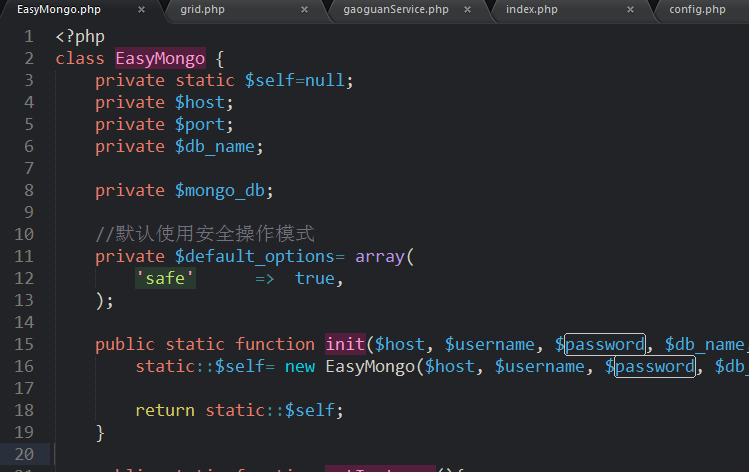This screenshot has height=472, width=749.
Task: Click the true value on line 12
Action: tap(315, 279)
